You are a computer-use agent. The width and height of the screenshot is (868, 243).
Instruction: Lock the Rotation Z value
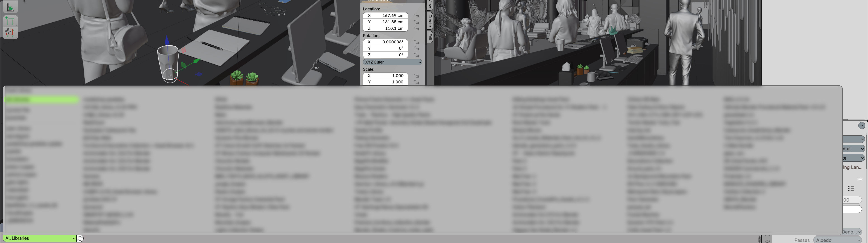coord(416,55)
